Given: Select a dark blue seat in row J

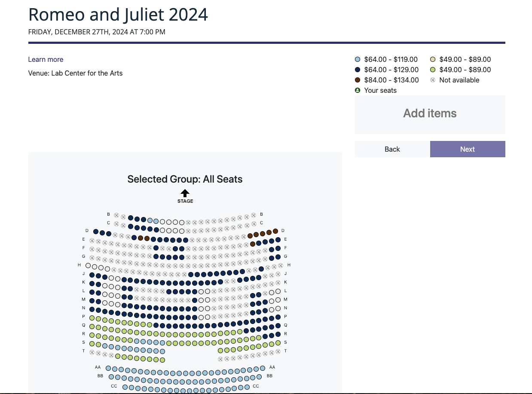Looking at the screenshot, I should coord(204,273).
